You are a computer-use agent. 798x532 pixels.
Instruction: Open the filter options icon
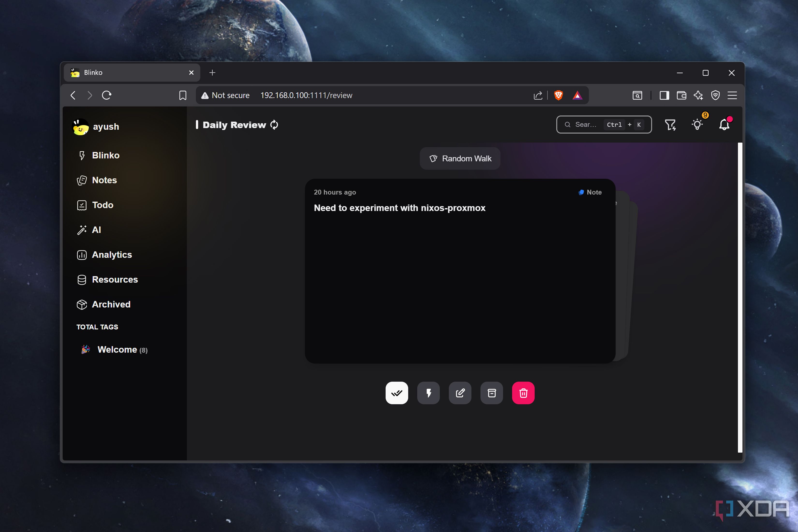pos(670,125)
